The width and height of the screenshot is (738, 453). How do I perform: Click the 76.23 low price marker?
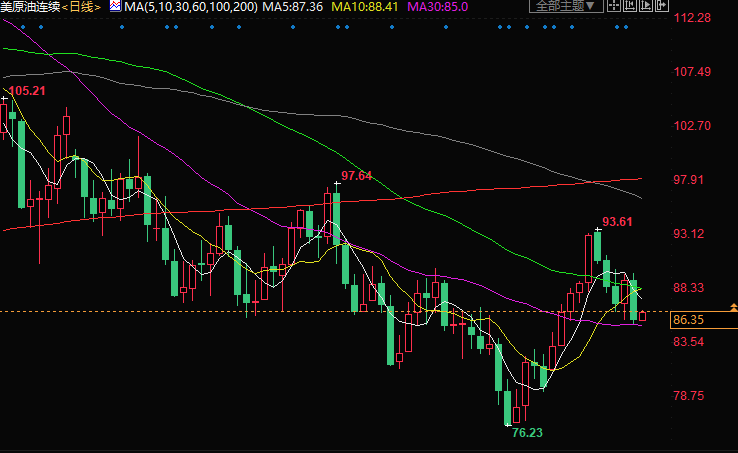click(527, 433)
